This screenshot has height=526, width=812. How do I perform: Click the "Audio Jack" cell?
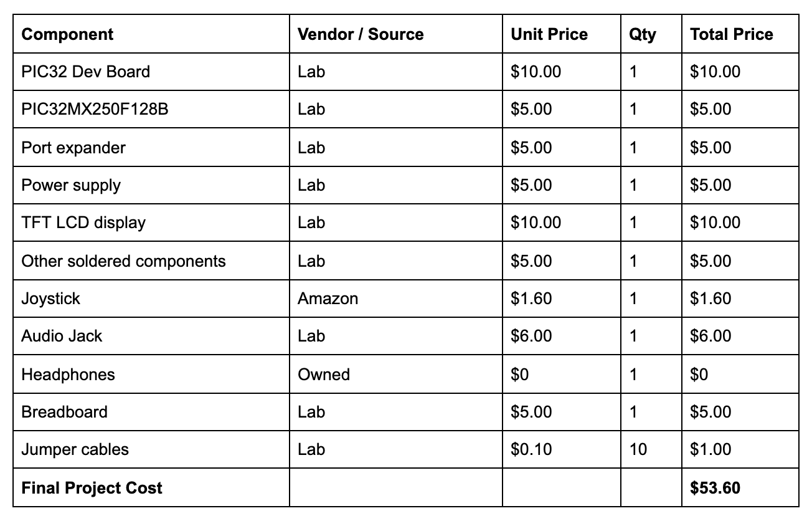(x=62, y=336)
